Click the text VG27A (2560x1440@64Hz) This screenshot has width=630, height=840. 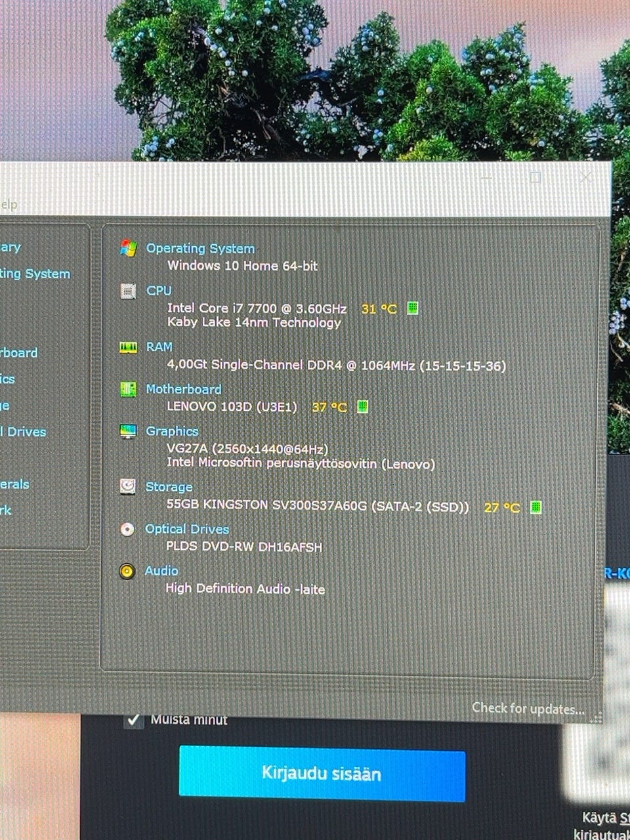click(247, 449)
